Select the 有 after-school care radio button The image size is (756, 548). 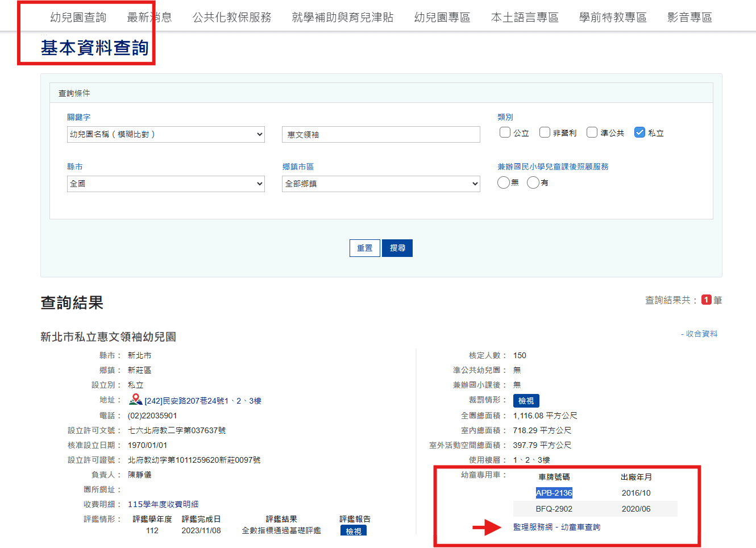(533, 182)
